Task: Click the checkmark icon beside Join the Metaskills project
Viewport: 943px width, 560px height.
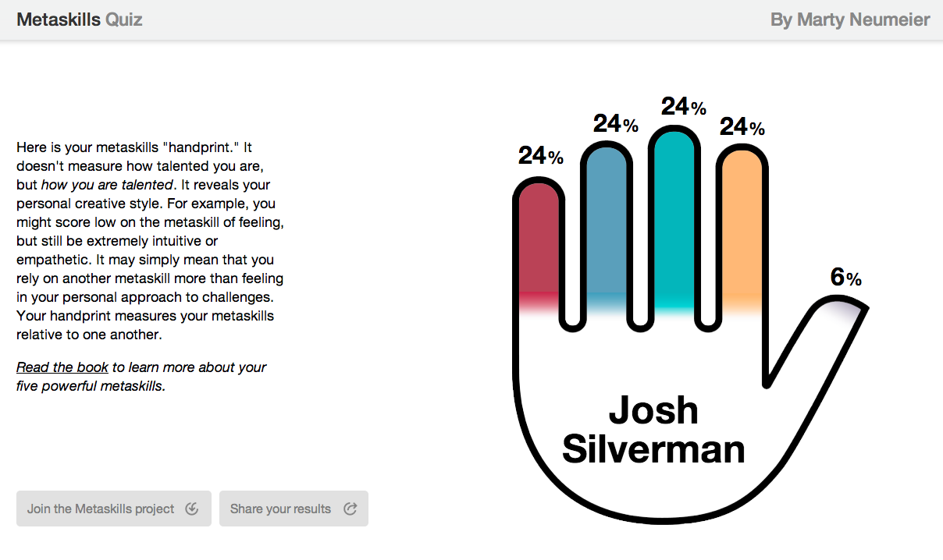Action: click(x=192, y=509)
